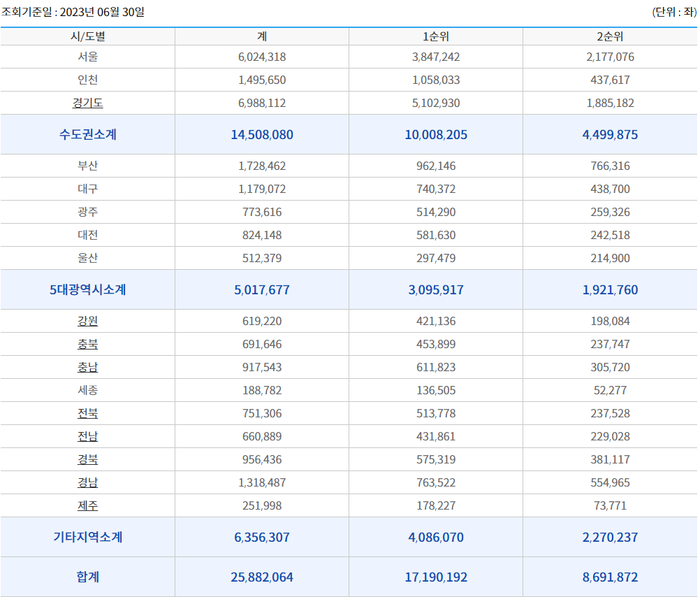Select the 수도권소계 subtotal row
700x597 pixels.
pos(87,134)
